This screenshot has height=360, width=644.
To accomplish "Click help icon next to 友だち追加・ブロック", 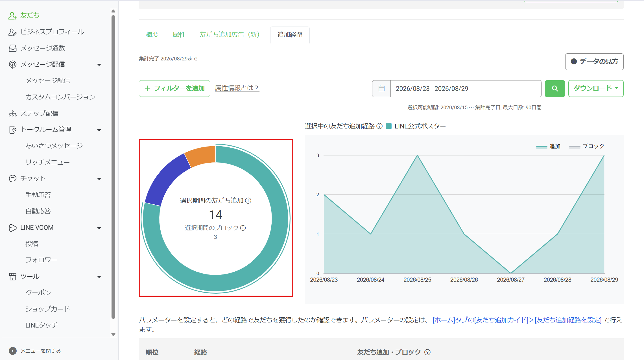I will tap(427, 352).
